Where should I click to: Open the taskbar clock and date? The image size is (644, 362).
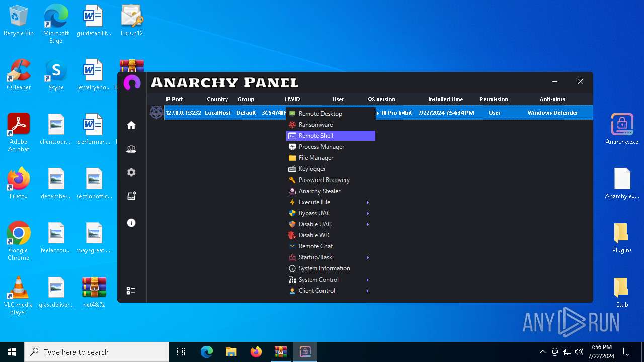pyautogui.click(x=601, y=352)
